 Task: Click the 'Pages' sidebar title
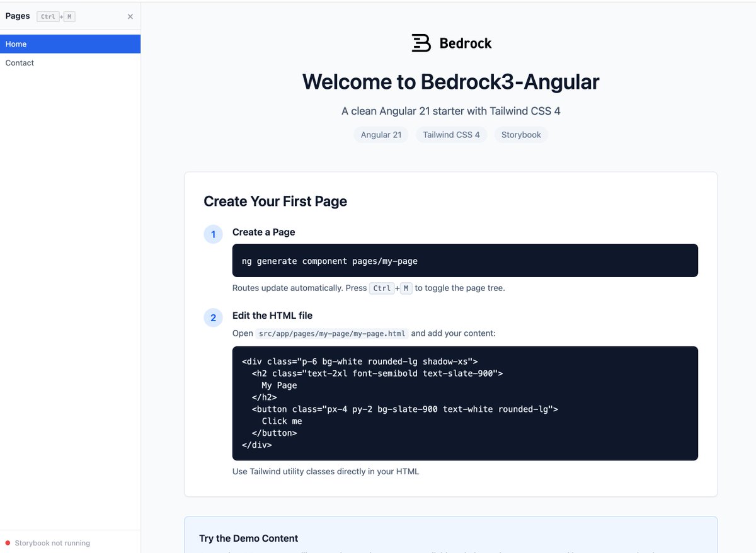[18, 16]
